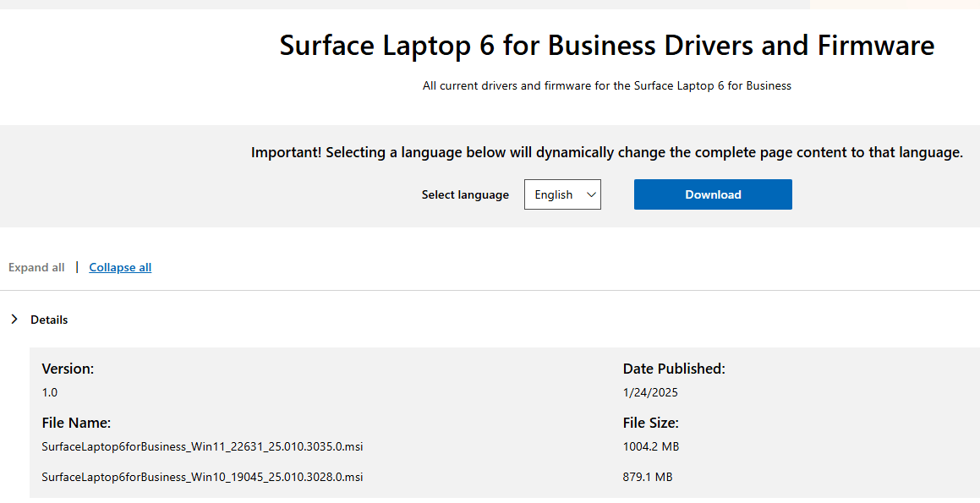Click the 1/24/2025 published date
Viewport: 980px width, 503px height.
click(x=650, y=392)
